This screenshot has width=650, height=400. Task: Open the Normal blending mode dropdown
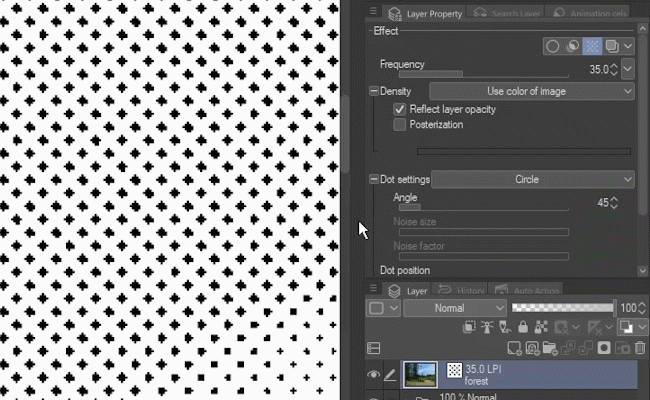tap(455, 308)
